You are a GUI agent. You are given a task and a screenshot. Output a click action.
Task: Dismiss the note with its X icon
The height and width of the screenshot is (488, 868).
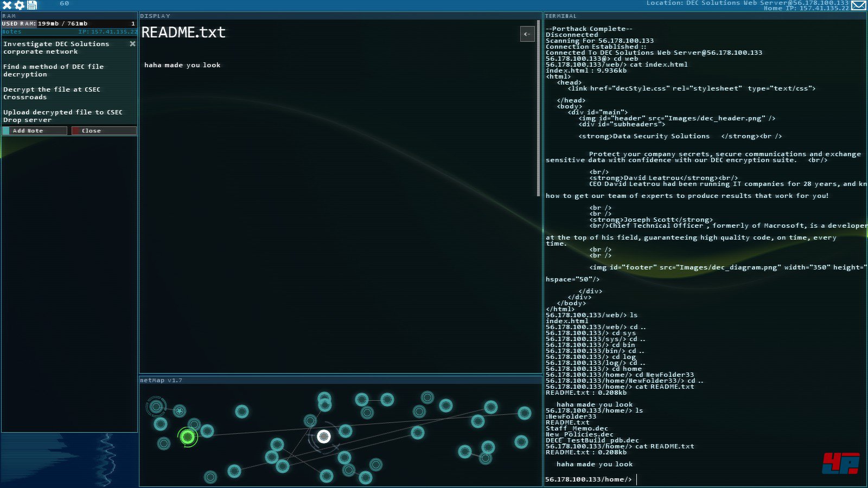point(132,44)
